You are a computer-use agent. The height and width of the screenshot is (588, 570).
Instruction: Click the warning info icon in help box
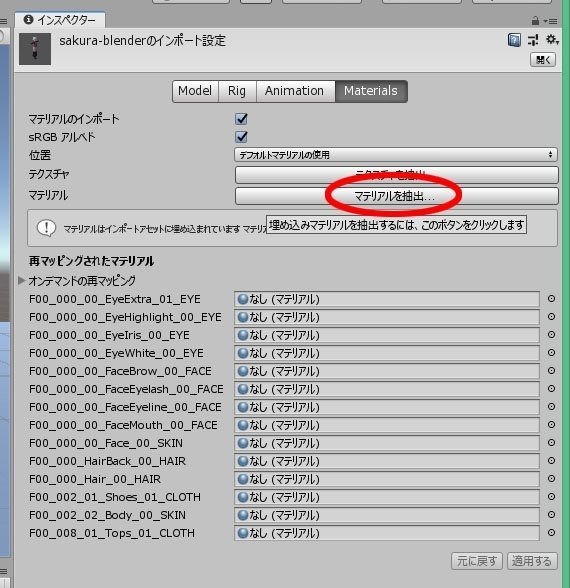coord(46,228)
